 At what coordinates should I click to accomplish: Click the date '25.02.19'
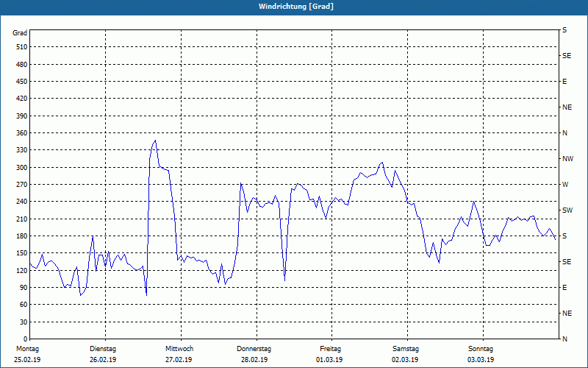coord(27,360)
